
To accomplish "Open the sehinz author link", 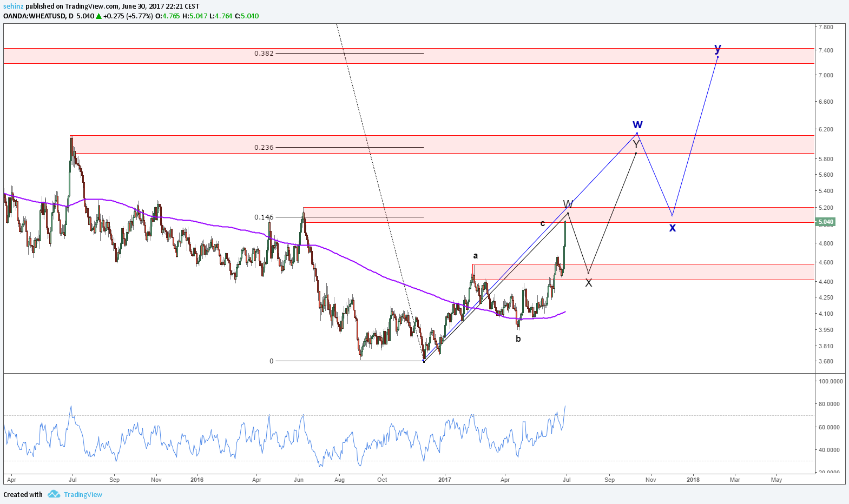I will pos(13,6).
